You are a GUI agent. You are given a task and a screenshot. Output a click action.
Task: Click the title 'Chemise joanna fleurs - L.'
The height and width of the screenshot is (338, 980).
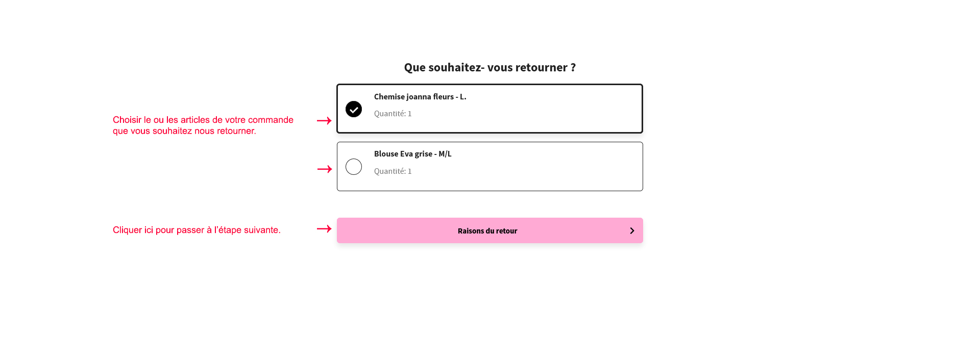point(420,97)
